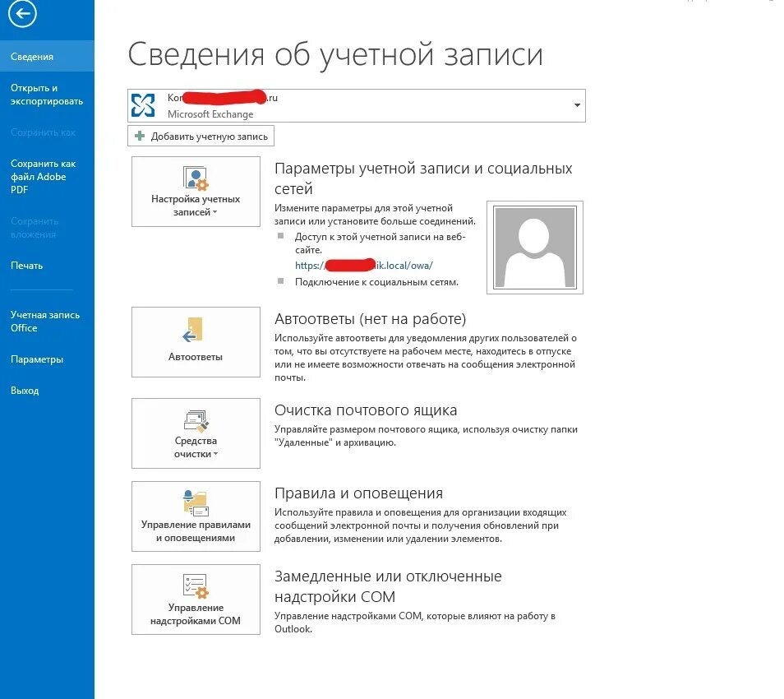Image resolution: width=784 pixels, height=699 pixels.
Task: Open Настройка учетных записей icon
Action: (x=195, y=179)
